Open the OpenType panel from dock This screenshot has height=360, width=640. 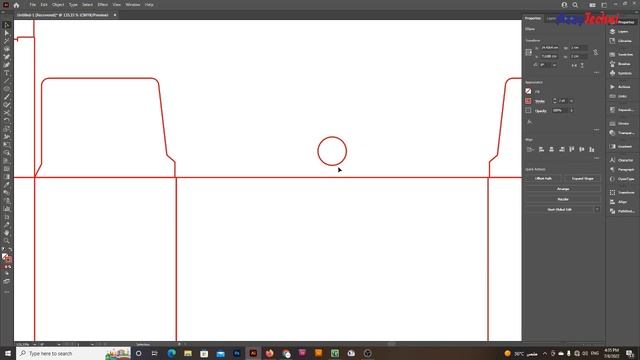(x=622, y=179)
